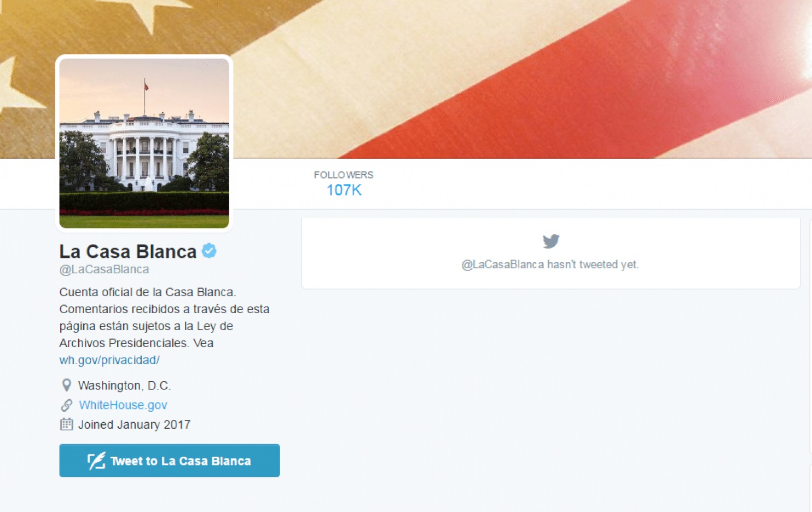Screen dimensions: 812x512
Task: Open the Followers tab
Action: (x=344, y=183)
